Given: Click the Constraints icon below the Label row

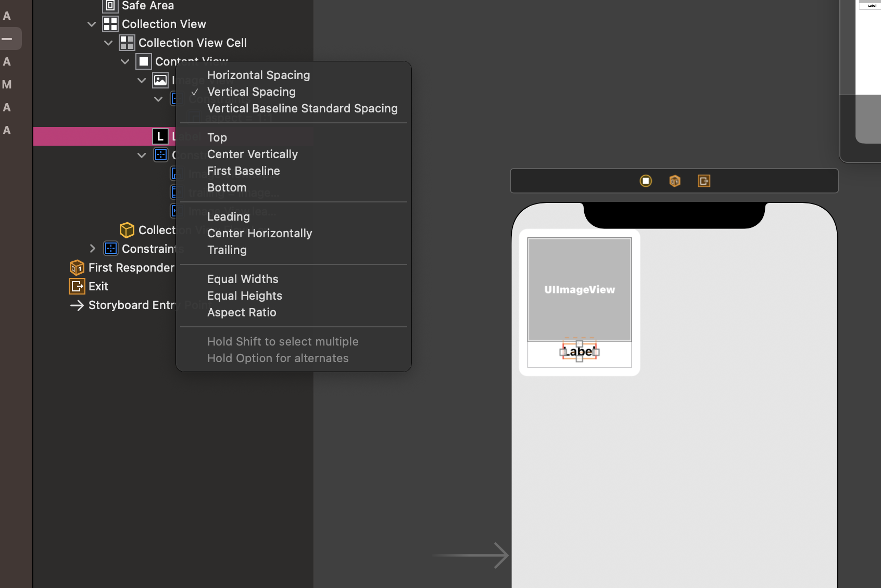Looking at the screenshot, I should coord(161,155).
